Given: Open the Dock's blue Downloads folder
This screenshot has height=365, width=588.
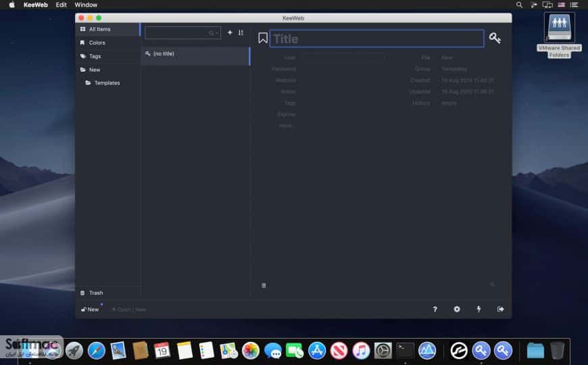Looking at the screenshot, I should pyautogui.click(x=535, y=351).
